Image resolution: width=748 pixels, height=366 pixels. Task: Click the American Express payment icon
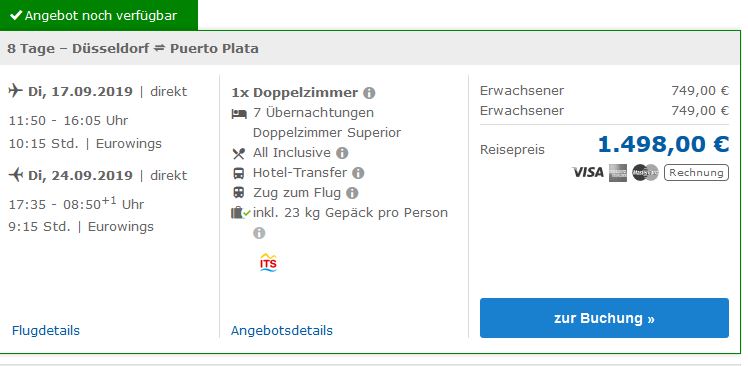pos(618,173)
